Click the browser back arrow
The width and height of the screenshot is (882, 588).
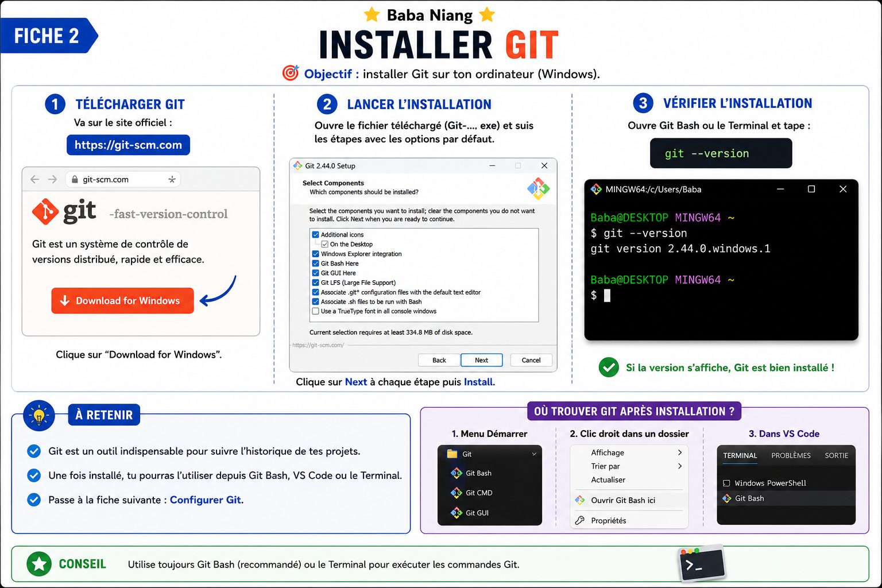(x=34, y=180)
